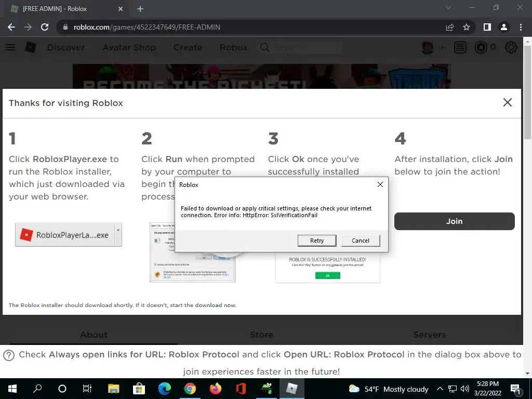Switch to the Store tab
532x399 pixels.
click(262, 335)
